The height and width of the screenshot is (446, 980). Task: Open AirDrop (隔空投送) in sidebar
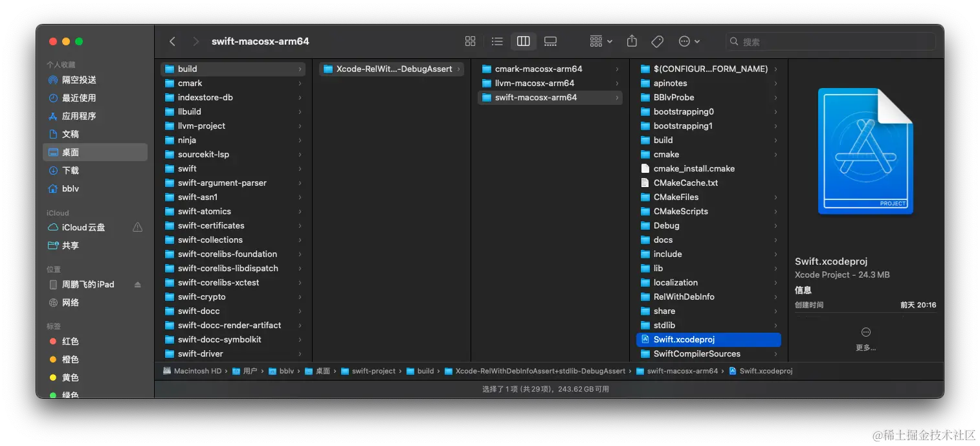[95, 80]
